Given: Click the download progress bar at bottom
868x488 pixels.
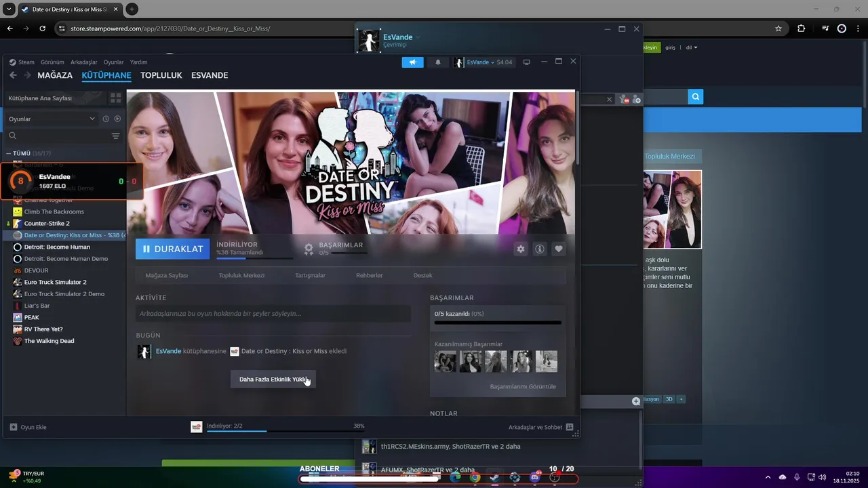Looking at the screenshot, I should 285,431.
